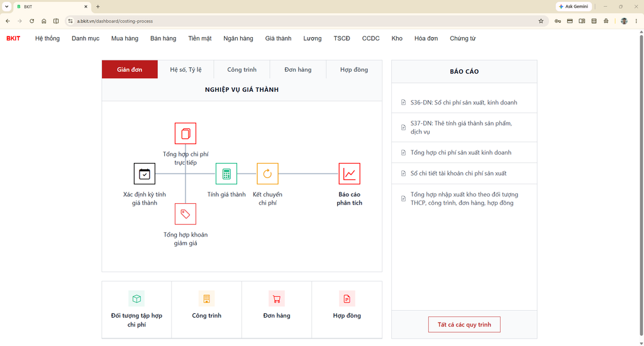Open the Tính giá thành calculator icon
Viewport: 644px width, 346px height.
(x=226, y=174)
